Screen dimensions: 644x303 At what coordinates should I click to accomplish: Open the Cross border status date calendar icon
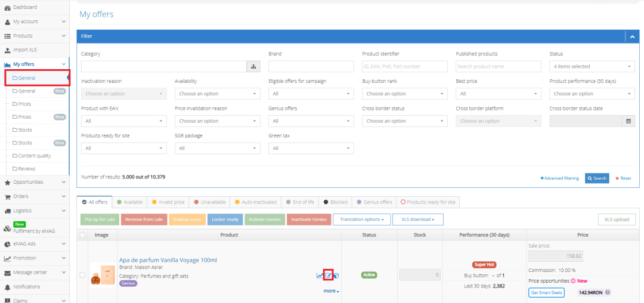point(628,121)
